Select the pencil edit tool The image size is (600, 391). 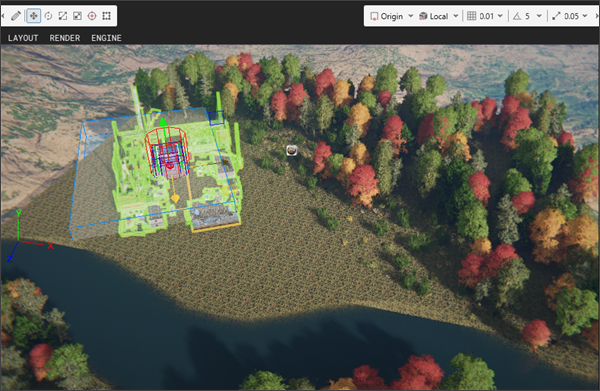tap(16, 16)
